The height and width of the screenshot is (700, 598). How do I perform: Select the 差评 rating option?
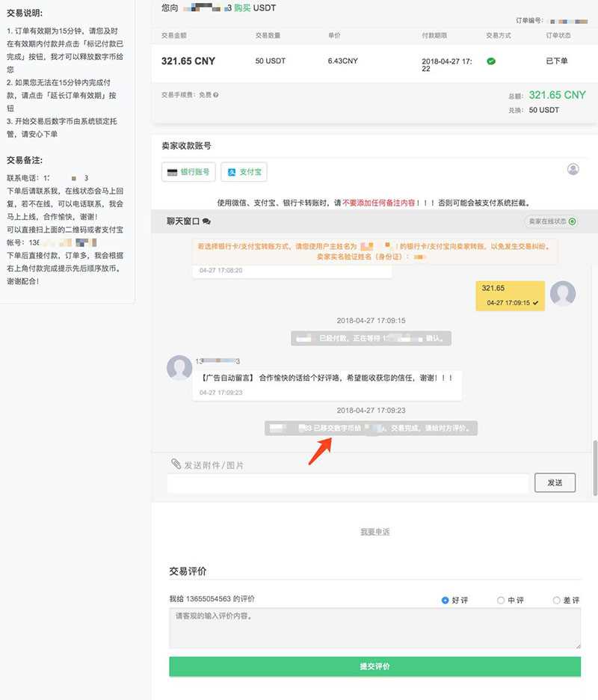point(556,600)
